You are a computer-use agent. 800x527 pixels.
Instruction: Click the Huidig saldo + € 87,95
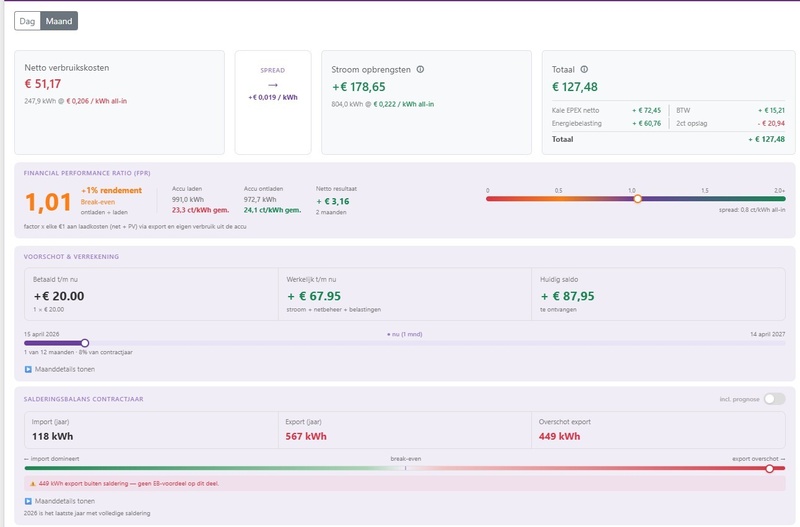567,296
